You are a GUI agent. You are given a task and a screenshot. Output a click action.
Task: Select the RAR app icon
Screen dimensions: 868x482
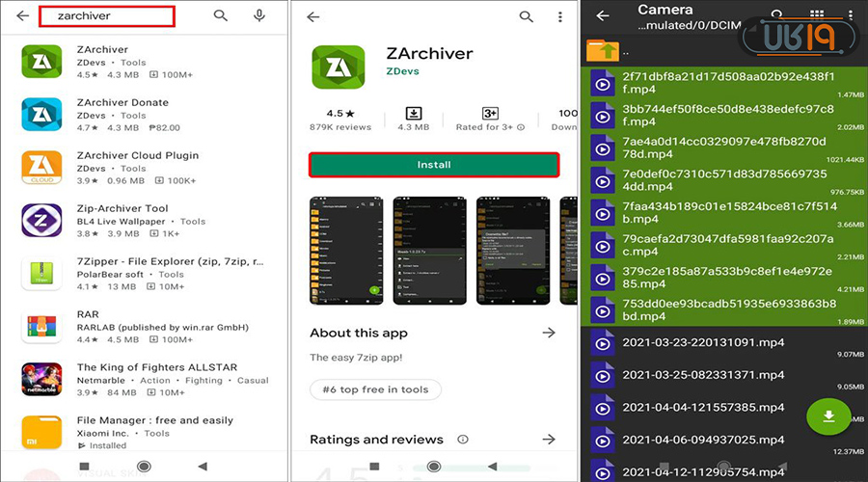41,327
